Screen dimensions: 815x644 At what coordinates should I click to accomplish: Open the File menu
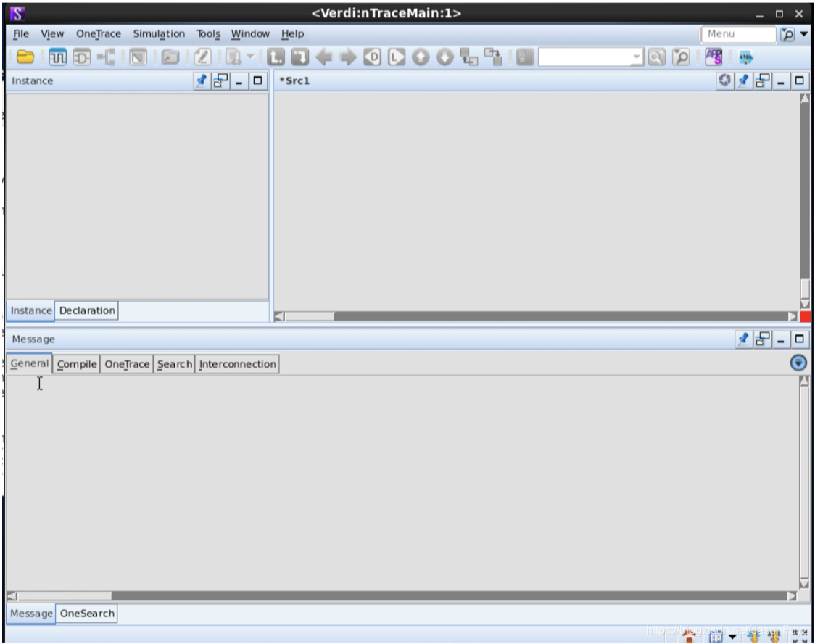[x=21, y=34]
